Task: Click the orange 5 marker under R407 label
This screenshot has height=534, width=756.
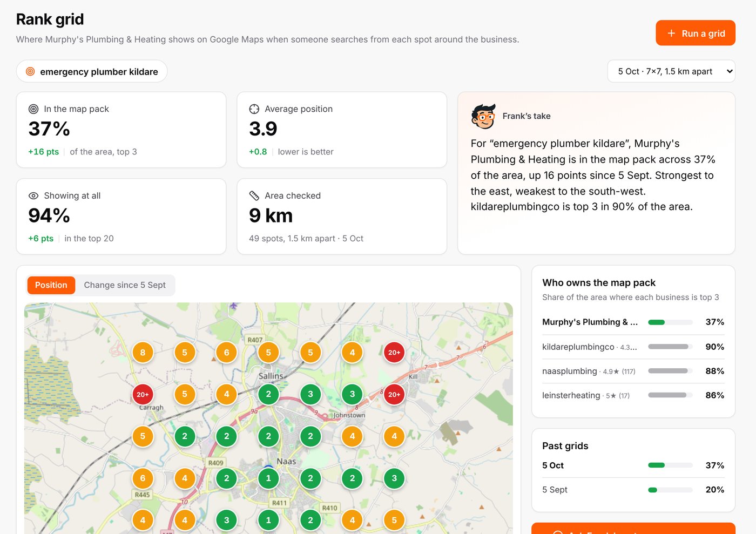Action: 268,353
